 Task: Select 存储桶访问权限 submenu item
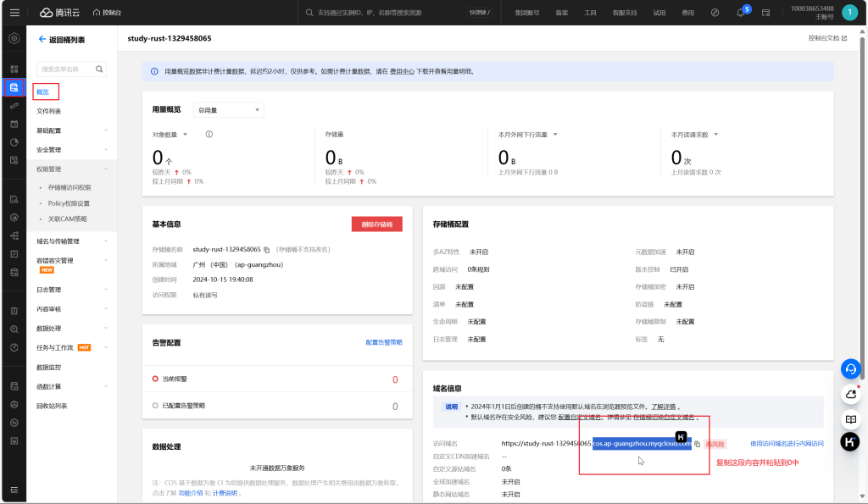70,188
